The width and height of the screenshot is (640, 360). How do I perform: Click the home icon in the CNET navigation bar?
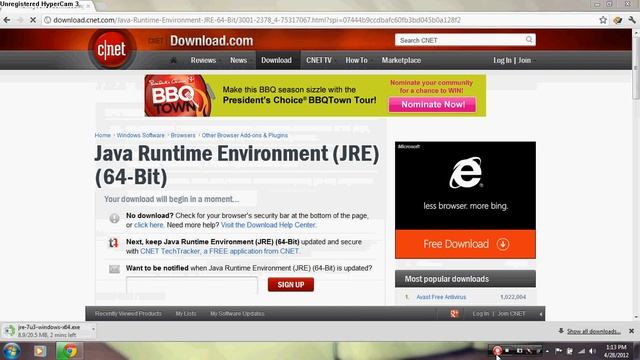173,60
